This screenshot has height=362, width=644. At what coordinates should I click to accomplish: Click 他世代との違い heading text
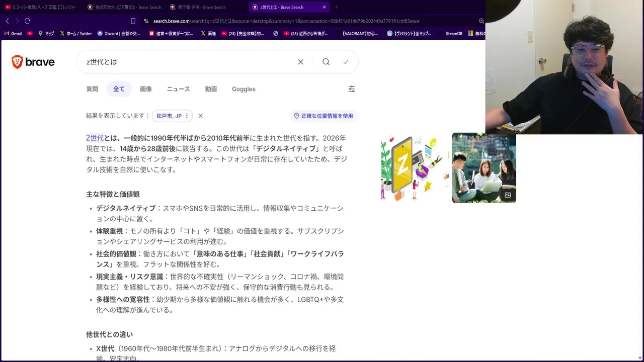point(109,334)
